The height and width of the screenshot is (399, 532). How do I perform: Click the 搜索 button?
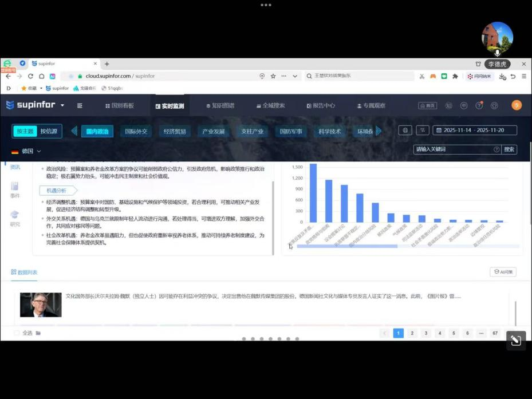[x=509, y=149]
